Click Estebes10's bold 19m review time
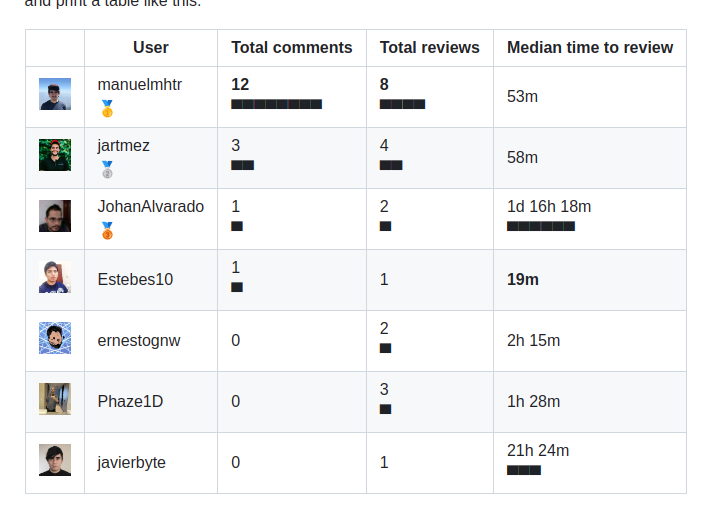 point(523,279)
